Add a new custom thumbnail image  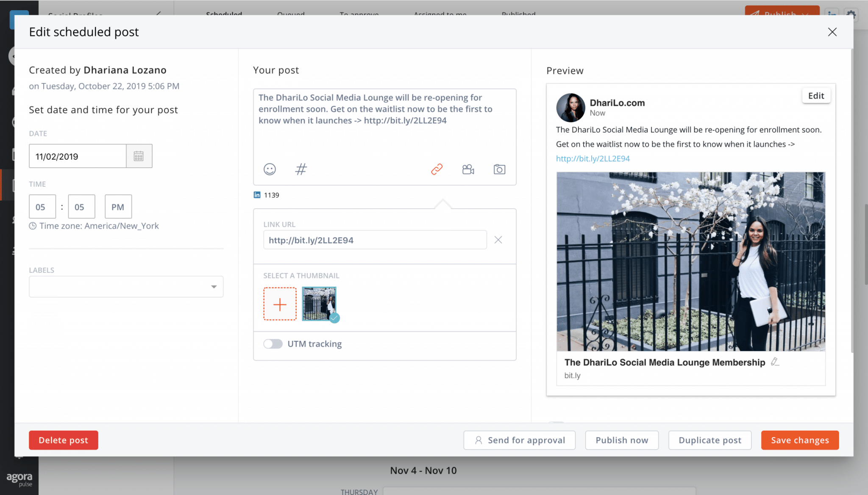[x=280, y=303]
